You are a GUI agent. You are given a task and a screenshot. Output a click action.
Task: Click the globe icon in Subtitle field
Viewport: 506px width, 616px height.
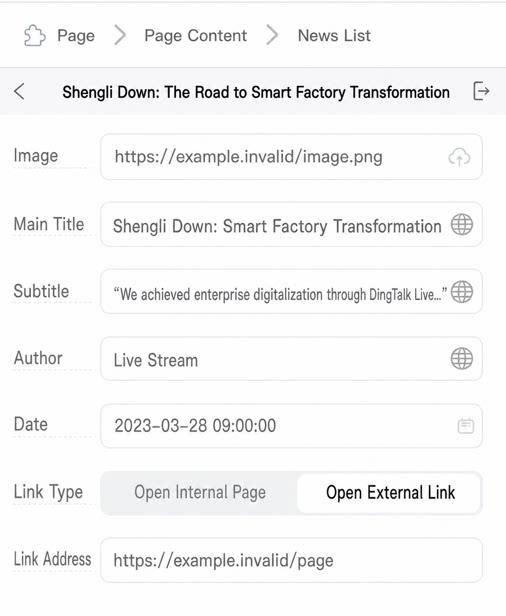click(x=462, y=292)
